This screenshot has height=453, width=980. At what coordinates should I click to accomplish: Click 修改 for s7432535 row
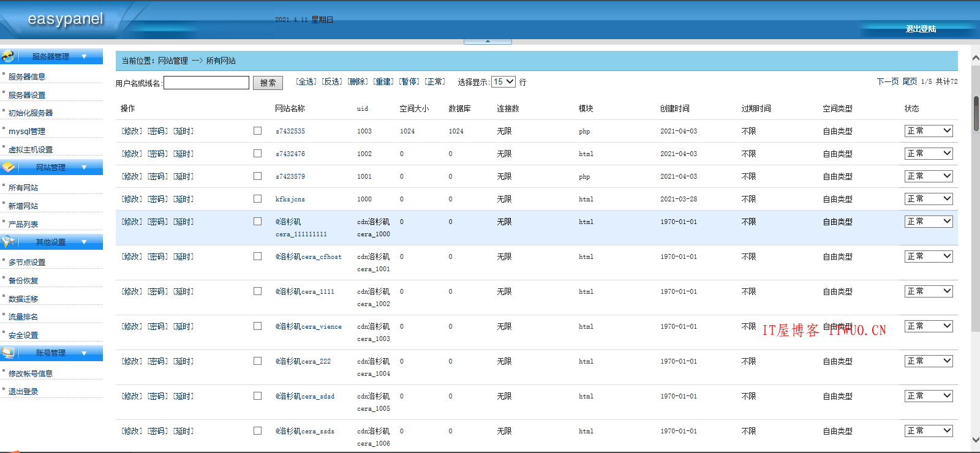point(132,131)
